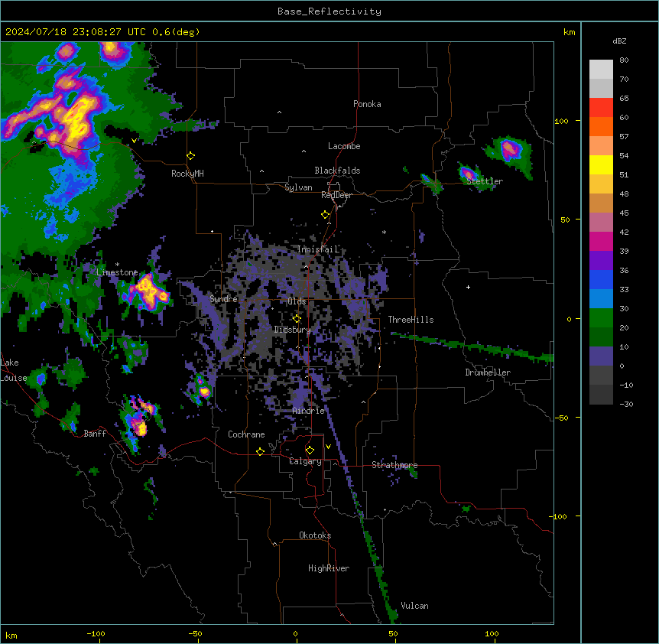Click the yellow diamond marker above Calgary label
Screen dimensions: 659x644
pyautogui.click(x=310, y=450)
